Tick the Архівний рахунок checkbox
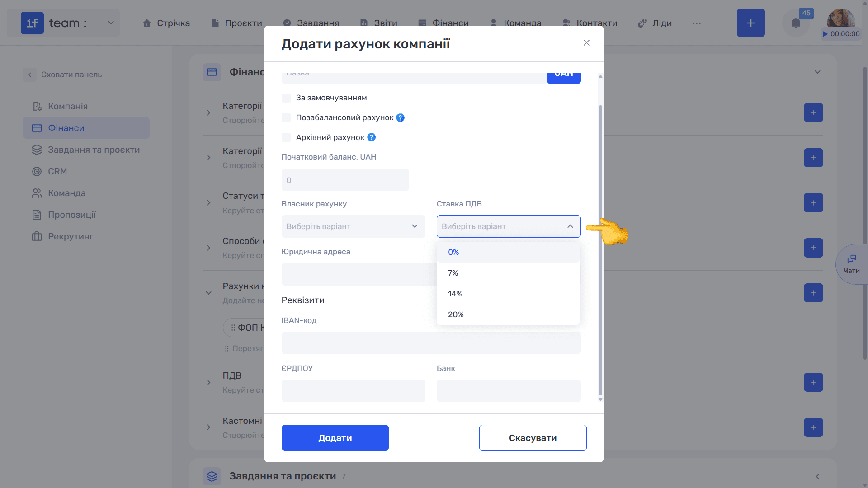The width and height of the screenshot is (868, 488). point(286,137)
